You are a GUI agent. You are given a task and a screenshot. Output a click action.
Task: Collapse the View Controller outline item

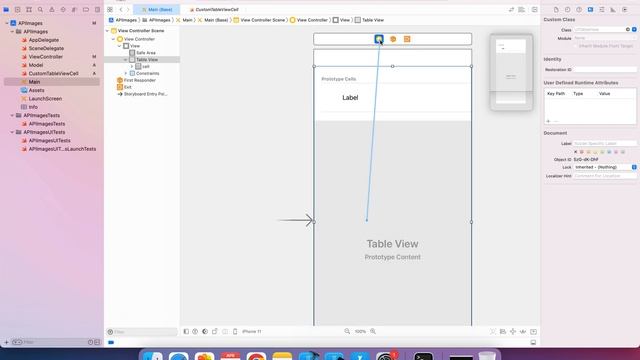(113, 39)
